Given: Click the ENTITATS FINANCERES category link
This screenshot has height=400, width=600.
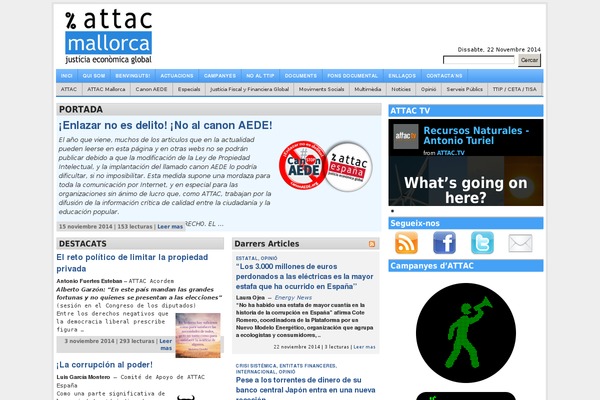Looking at the screenshot, I should pyautogui.click(x=308, y=366).
